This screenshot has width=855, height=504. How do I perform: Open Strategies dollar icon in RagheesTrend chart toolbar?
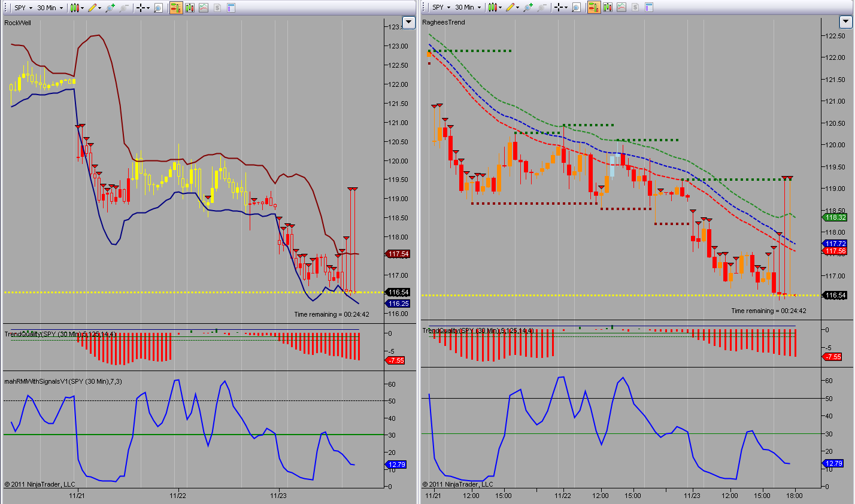pos(635,7)
